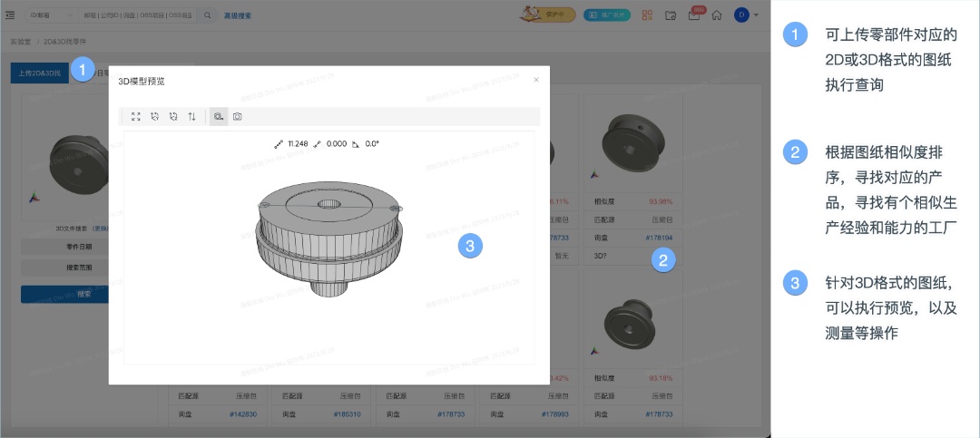980x438 pixels.
Task: Take a snapshot with the camera icon
Action: tap(238, 116)
